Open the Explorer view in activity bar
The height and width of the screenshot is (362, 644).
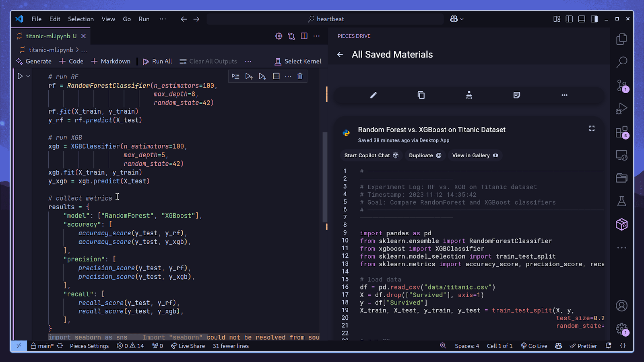point(621,39)
